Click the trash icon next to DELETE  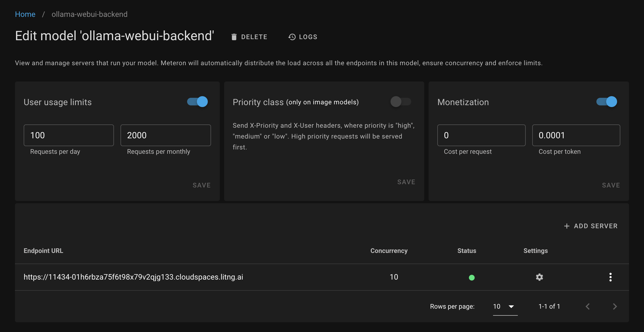234,37
